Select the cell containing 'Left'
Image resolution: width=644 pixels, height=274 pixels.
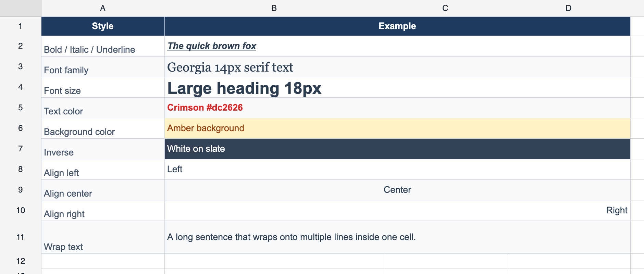click(x=397, y=169)
